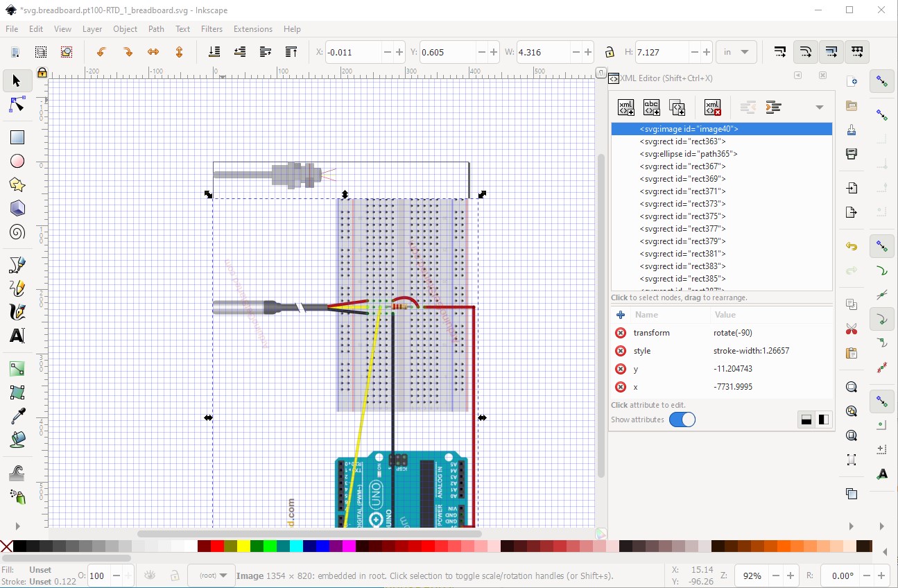Pick the Star and polygon tool
Image resolution: width=898 pixels, height=588 pixels.
pos(17,184)
